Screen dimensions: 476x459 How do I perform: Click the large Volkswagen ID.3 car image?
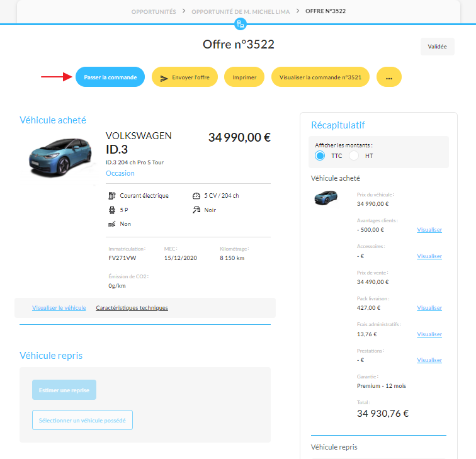click(60, 157)
